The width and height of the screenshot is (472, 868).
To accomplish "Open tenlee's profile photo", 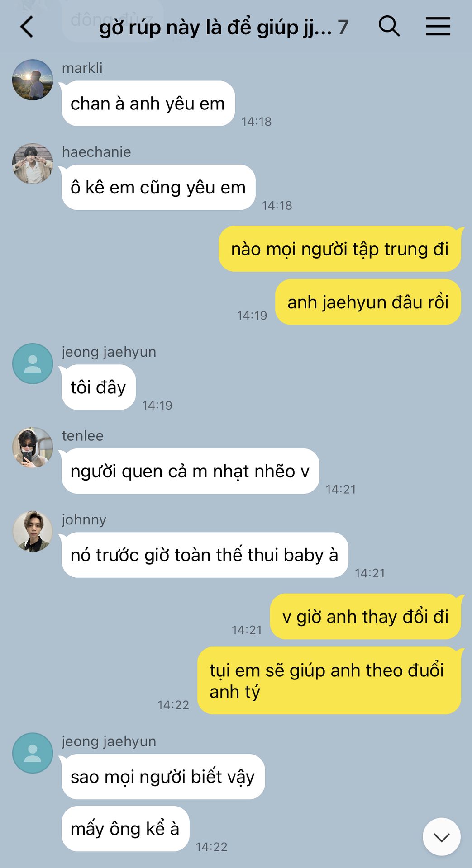I will click(33, 448).
